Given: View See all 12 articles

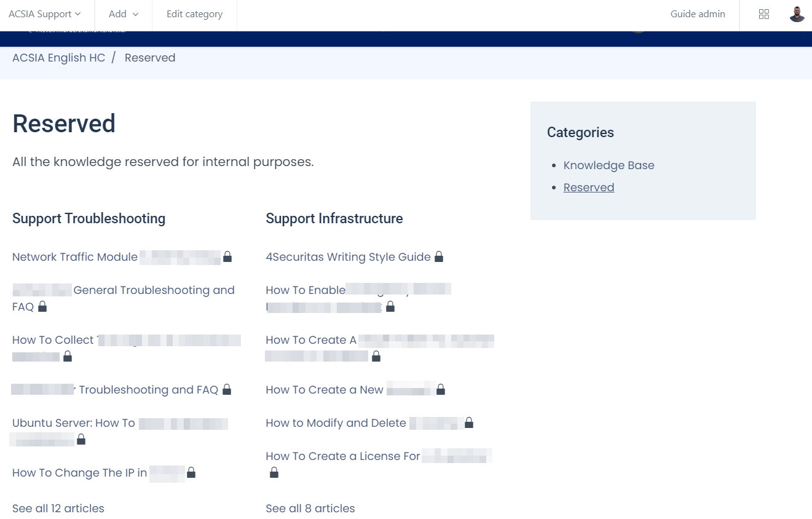Looking at the screenshot, I should click(x=58, y=509).
